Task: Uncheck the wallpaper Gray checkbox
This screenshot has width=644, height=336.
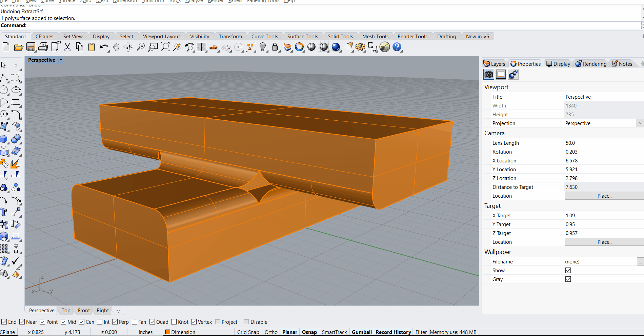Action: coord(568,279)
